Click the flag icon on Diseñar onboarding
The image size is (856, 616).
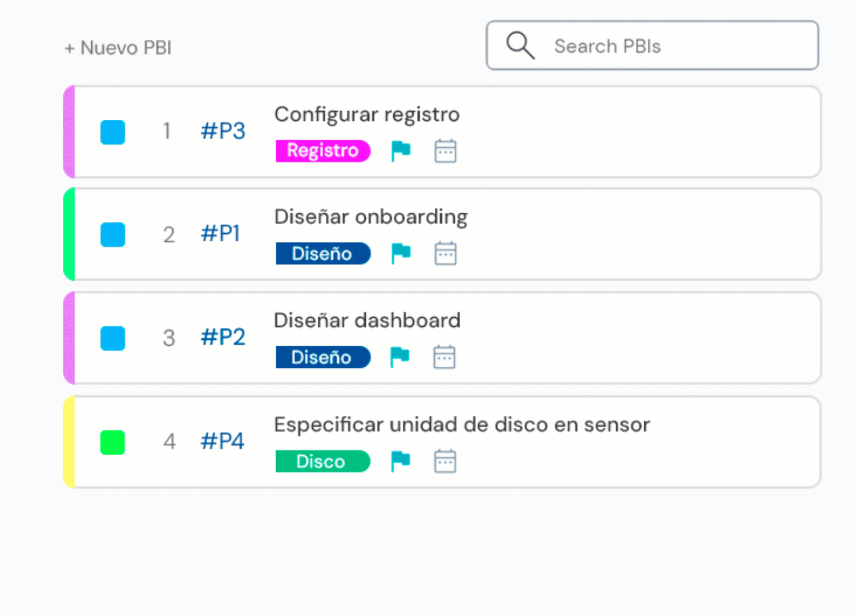point(401,254)
